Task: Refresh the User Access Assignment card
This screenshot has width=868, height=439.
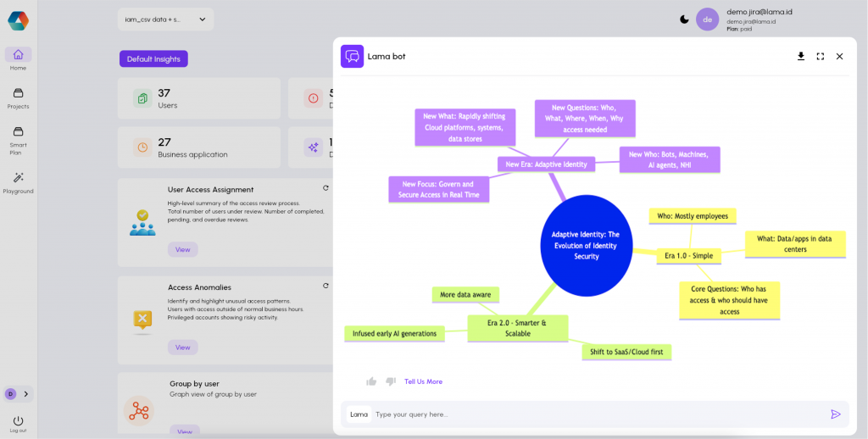Action: pos(325,188)
